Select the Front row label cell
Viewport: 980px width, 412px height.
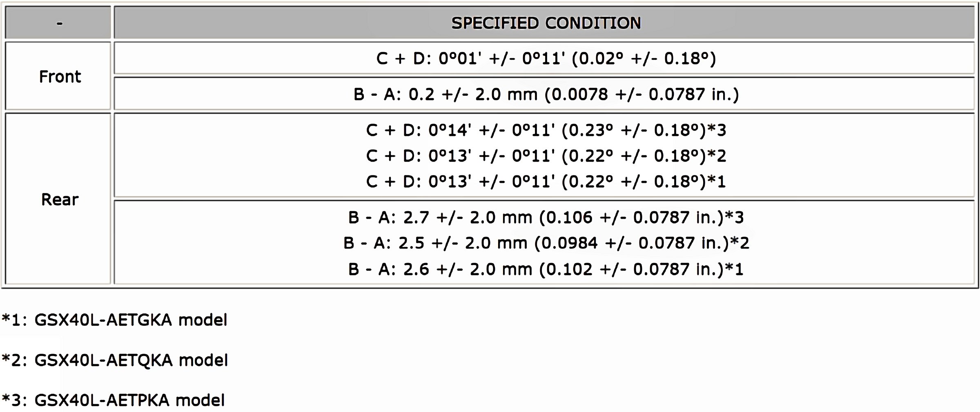[x=60, y=77]
